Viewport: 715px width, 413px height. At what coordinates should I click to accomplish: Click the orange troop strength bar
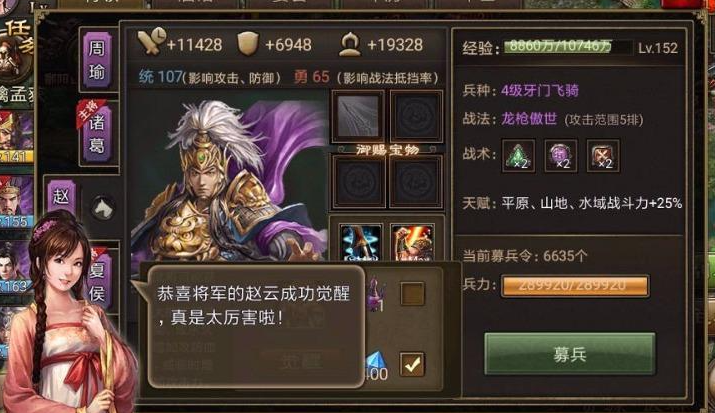tap(575, 286)
